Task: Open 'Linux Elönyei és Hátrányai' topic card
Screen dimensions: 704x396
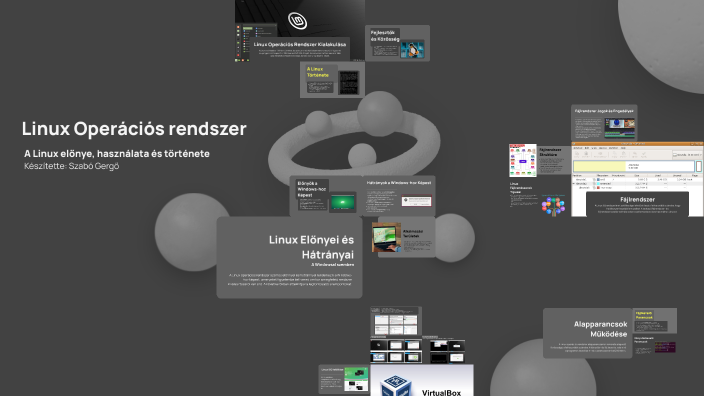Action: click(290, 257)
